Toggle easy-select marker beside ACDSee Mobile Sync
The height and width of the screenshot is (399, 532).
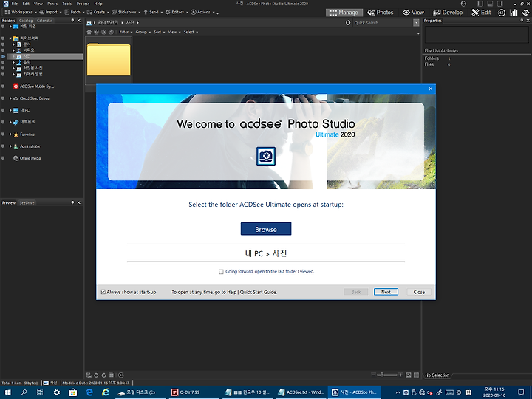tap(3, 86)
